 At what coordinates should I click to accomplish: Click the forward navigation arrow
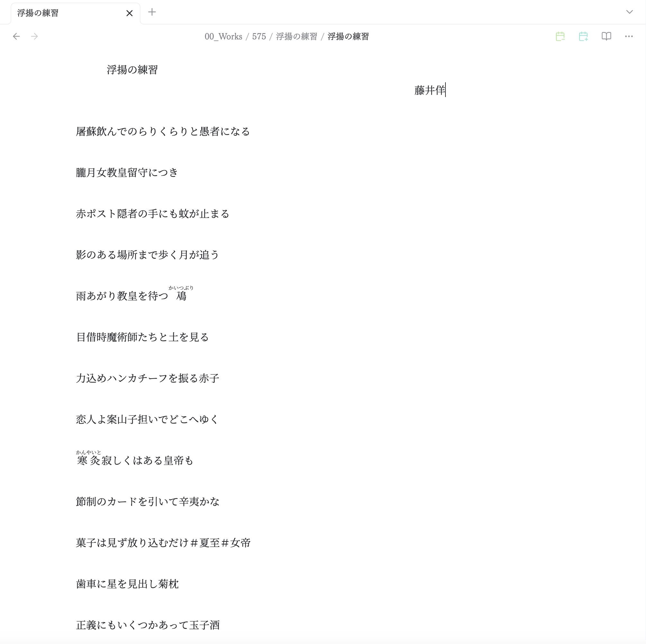coord(34,37)
